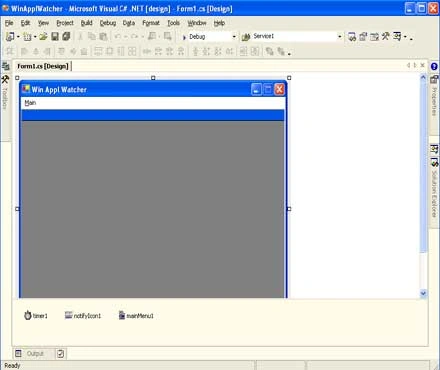Viewport: 440px width, 370px height.
Task: Click the Save All icon
Action: point(66,36)
